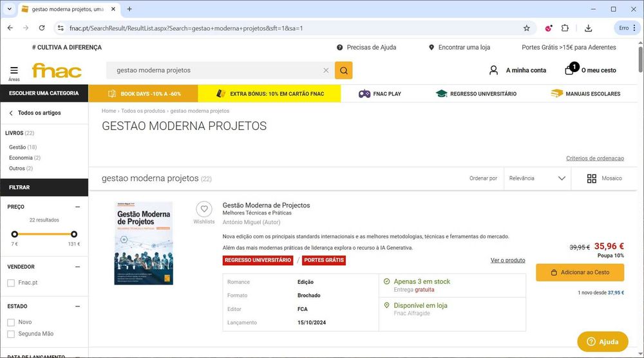Image resolution: width=644 pixels, height=358 pixels.
Task: Click the Fnac Play gamepad icon
Action: coord(365,93)
